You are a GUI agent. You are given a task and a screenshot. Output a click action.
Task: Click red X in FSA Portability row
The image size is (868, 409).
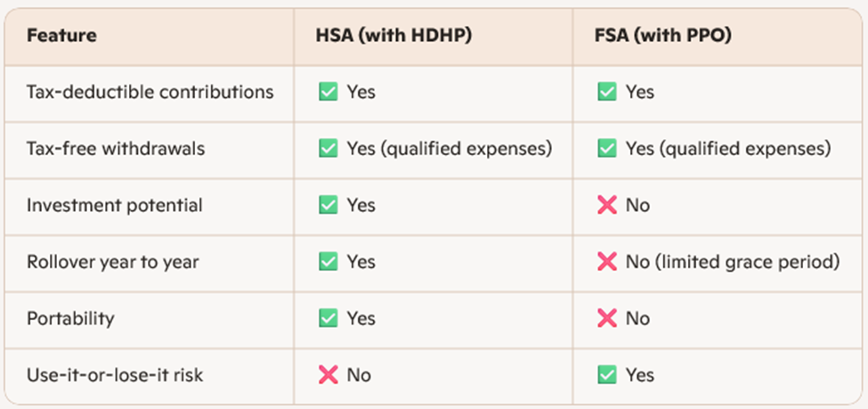607,318
